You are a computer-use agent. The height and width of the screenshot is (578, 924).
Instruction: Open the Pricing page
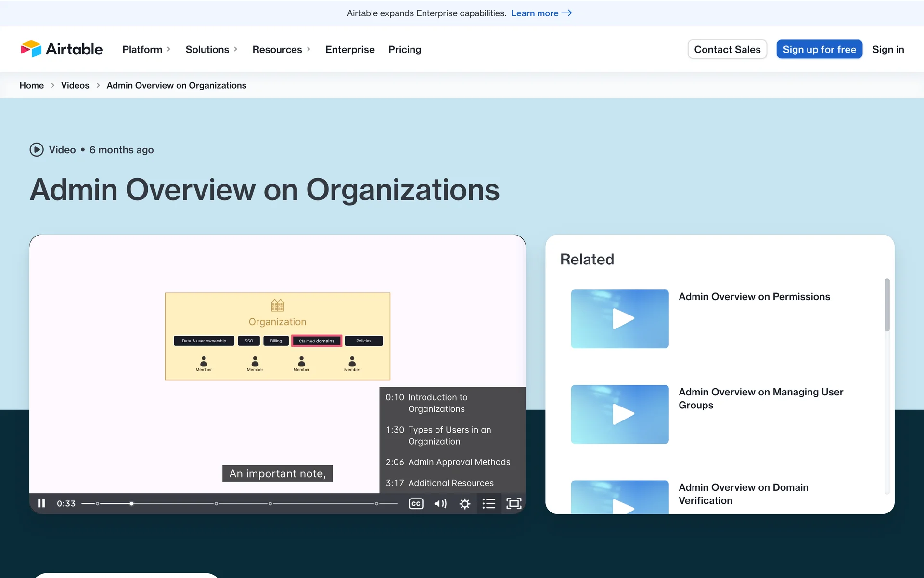[405, 49]
